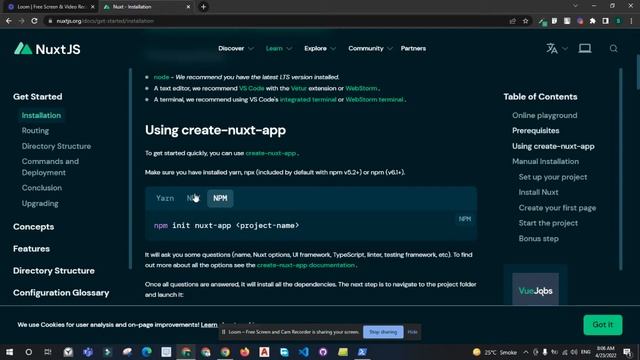Image resolution: width=640 pixels, height=360 pixels.
Task: Open Visual Studio Code from taskbar
Action: pyautogui.click(x=303, y=352)
